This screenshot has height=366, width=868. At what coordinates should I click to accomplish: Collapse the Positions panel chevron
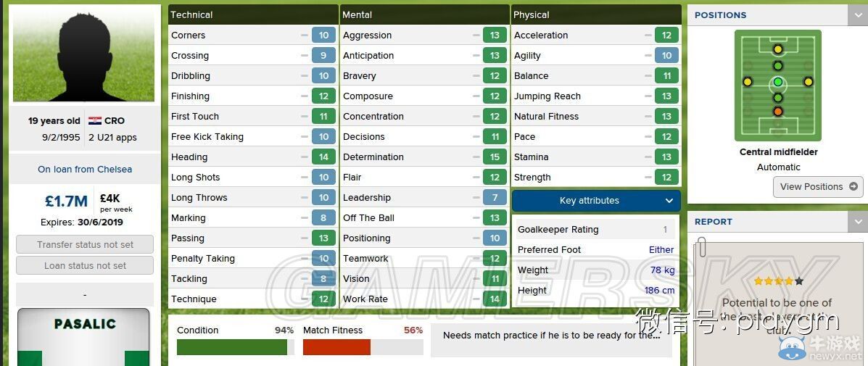[x=857, y=15]
